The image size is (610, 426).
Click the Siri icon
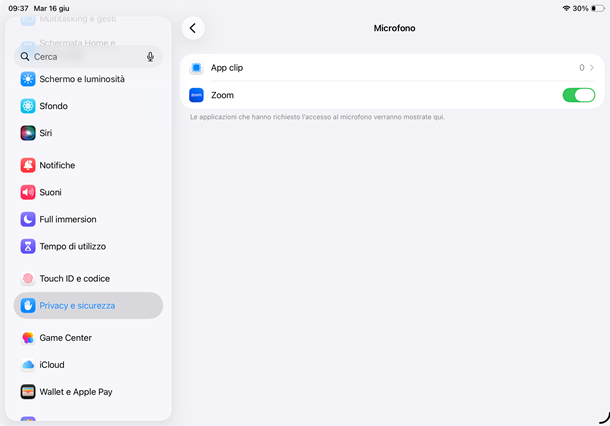coord(28,133)
